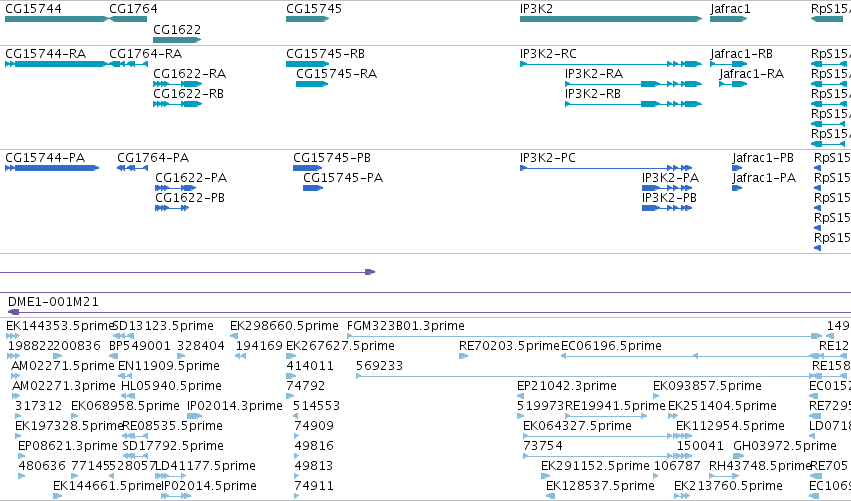This screenshot has width=851, height=501.
Task: Select transcript CG1622-RA
Action: (177, 84)
